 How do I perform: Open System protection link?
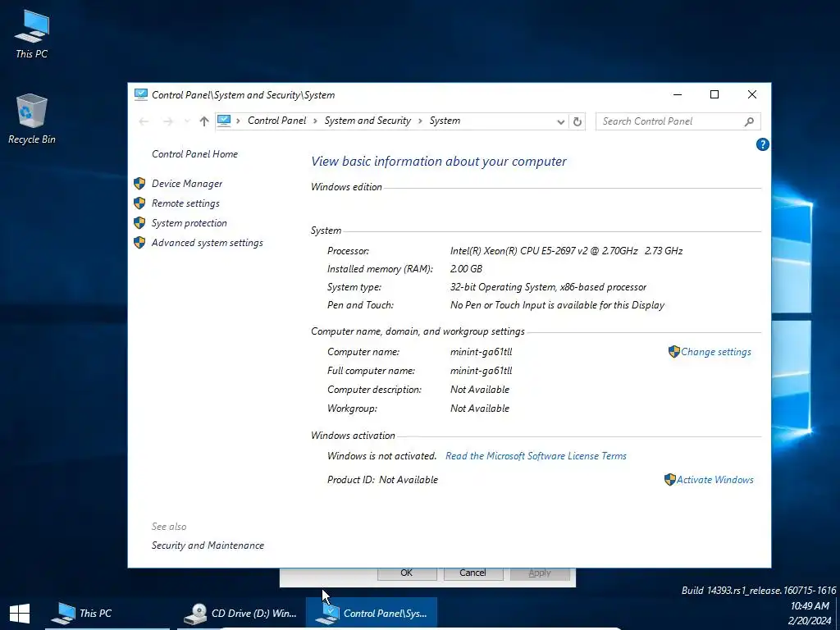[x=189, y=223]
